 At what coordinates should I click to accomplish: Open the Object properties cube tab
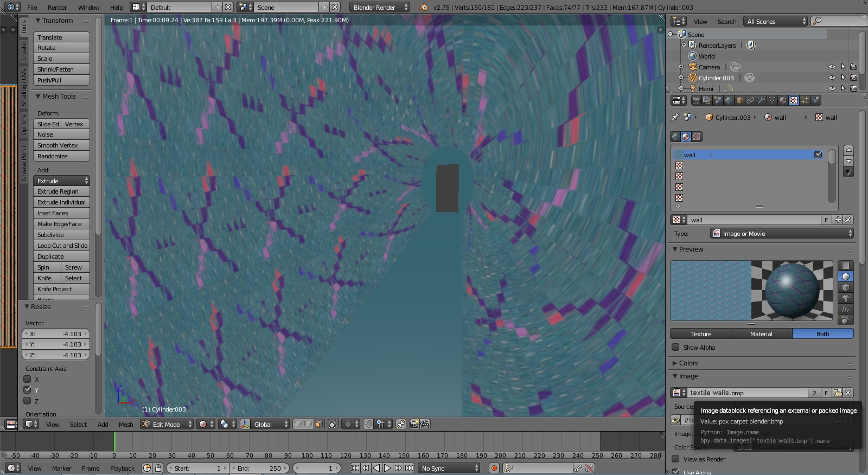pos(739,100)
